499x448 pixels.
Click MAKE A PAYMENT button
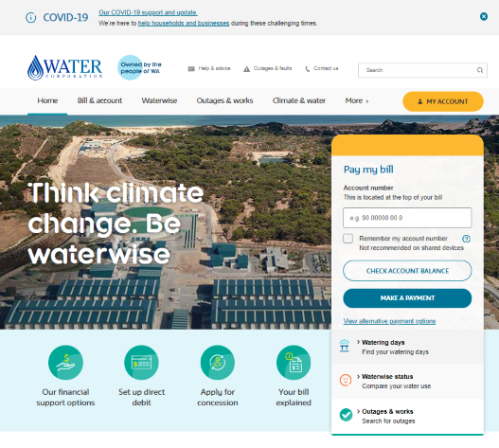point(407,298)
